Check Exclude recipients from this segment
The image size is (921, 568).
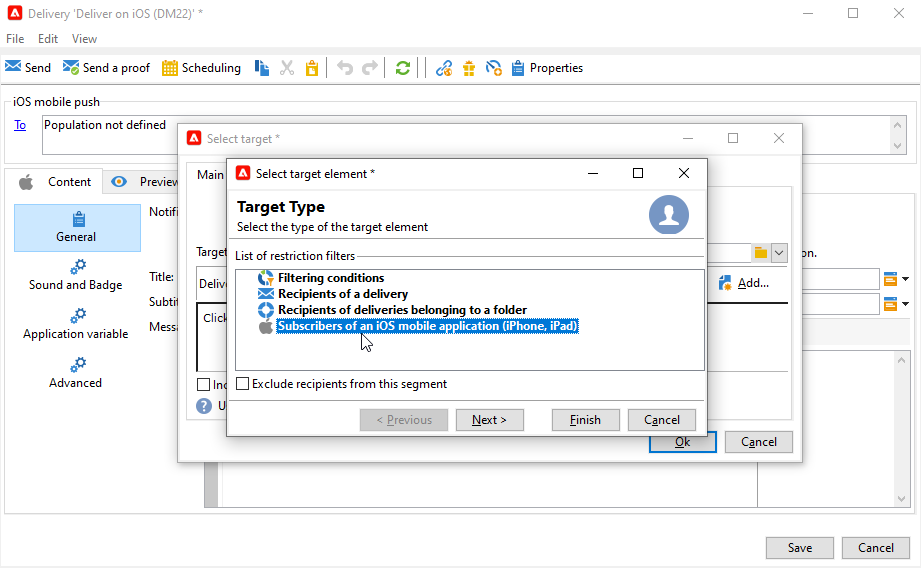(242, 384)
